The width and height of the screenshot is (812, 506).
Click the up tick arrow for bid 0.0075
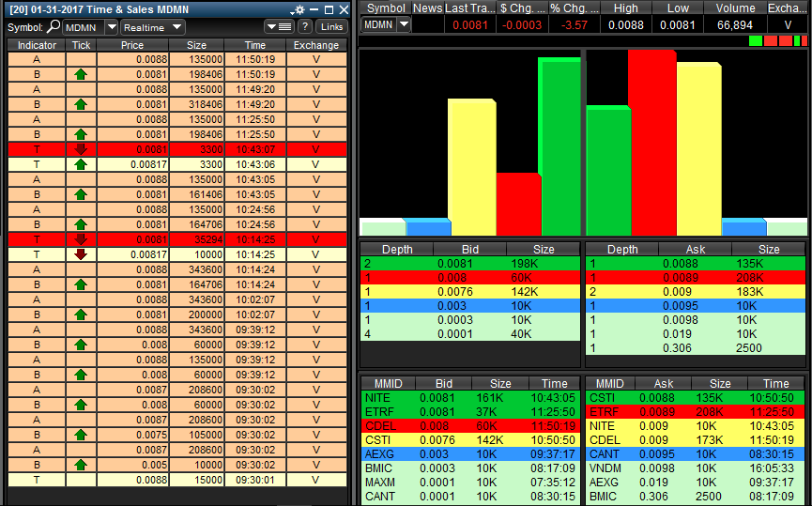[x=81, y=435]
